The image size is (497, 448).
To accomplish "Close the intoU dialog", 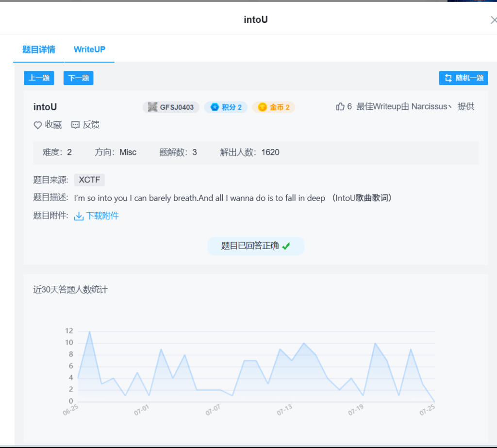I will point(494,20).
